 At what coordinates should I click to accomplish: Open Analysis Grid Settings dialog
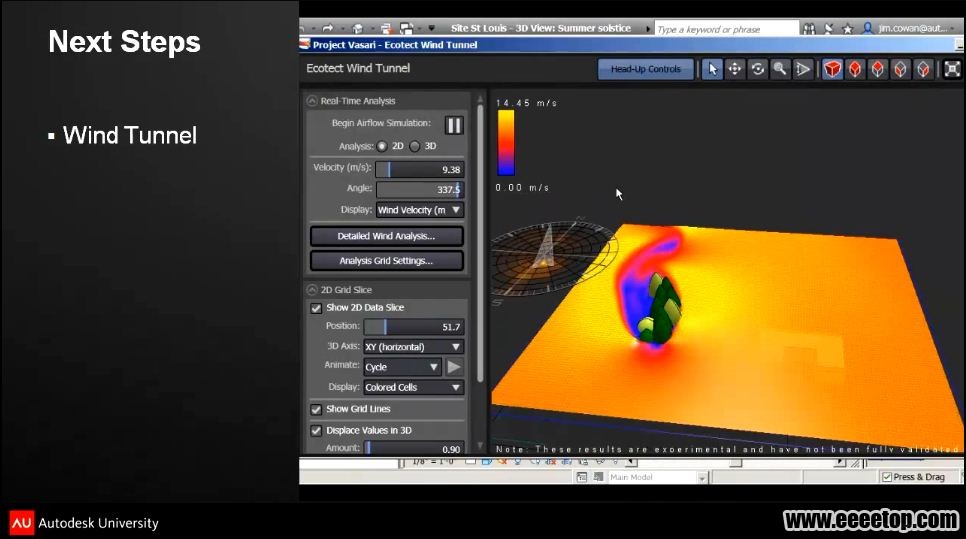tap(386, 261)
